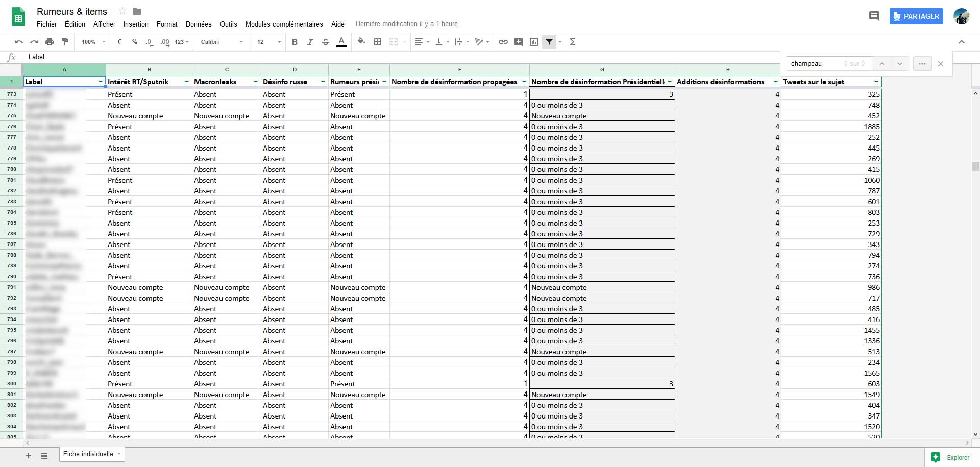980x467 pixels.
Task: Open the Données menu
Action: point(199,24)
